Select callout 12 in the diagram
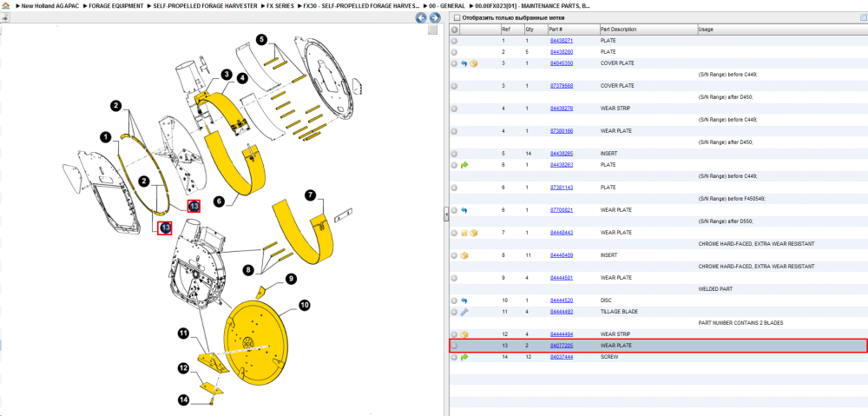The image size is (868, 416). [x=183, y=368]
